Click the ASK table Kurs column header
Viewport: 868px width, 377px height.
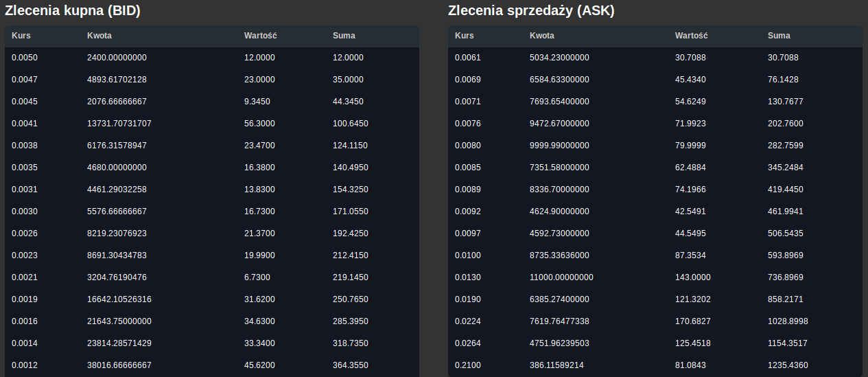point(465,36)
